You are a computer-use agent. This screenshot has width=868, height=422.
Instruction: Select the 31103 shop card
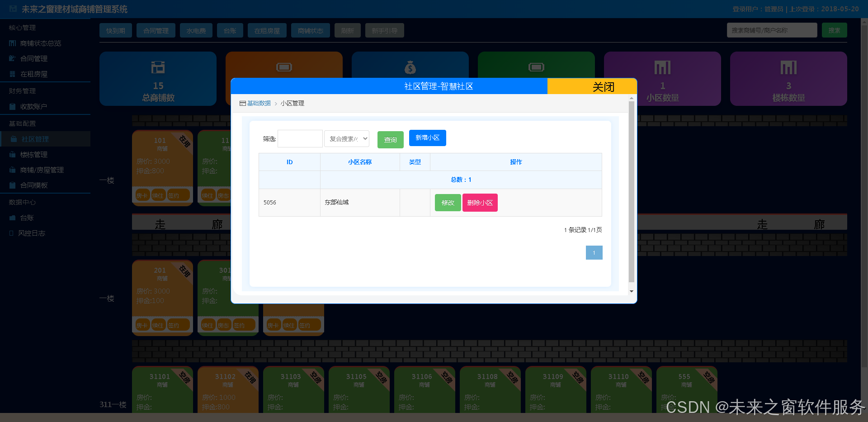click(293, 389)
